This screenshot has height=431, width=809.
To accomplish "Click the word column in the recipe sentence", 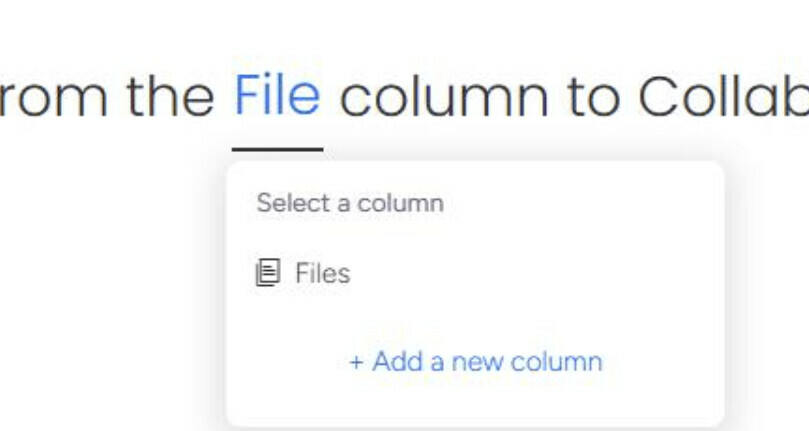I will 444,97.
